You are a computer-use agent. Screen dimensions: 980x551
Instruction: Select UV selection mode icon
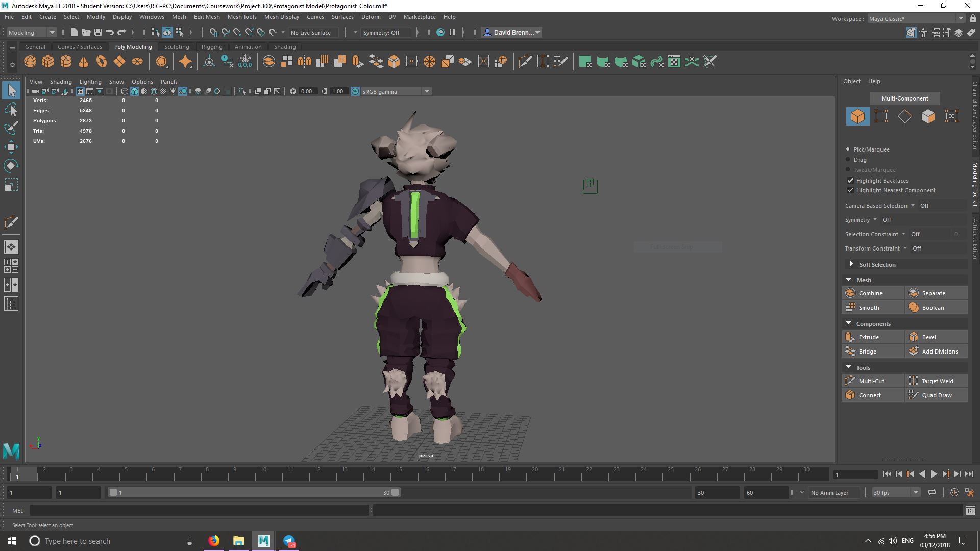(x=951, y=116)
